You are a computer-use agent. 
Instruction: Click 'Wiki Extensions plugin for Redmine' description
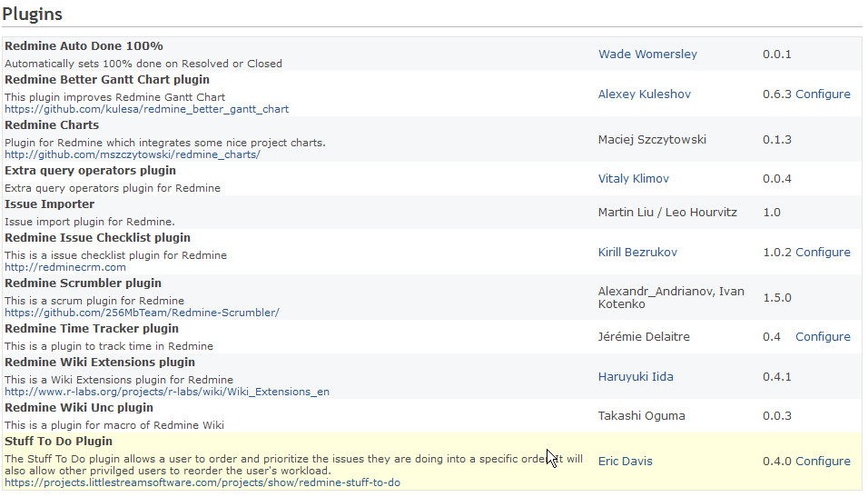click(x=118, y=380)
